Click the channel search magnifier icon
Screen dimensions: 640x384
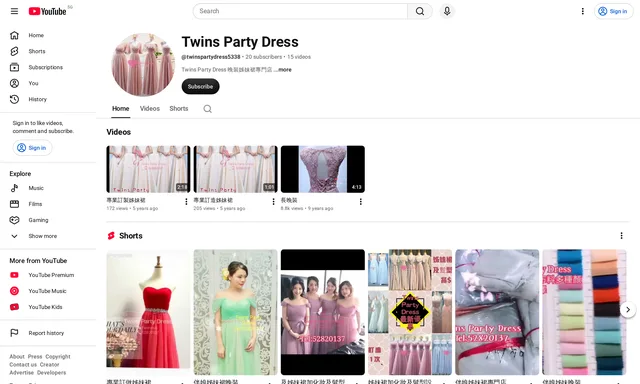coord(207,109)
